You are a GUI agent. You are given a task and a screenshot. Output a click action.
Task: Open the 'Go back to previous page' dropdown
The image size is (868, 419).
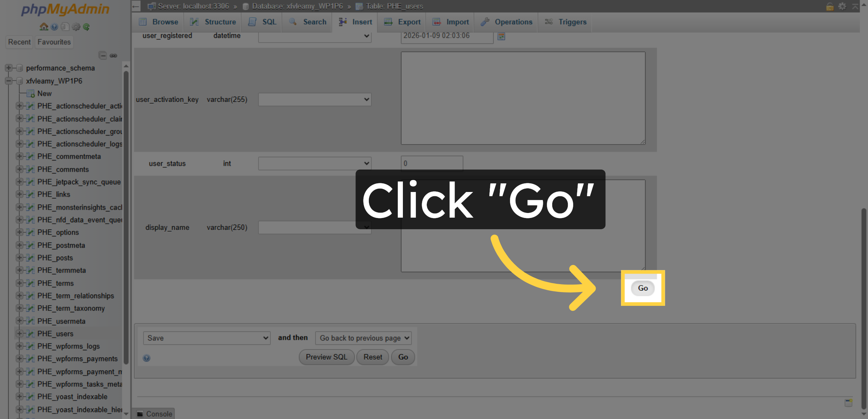coord(363,338)
